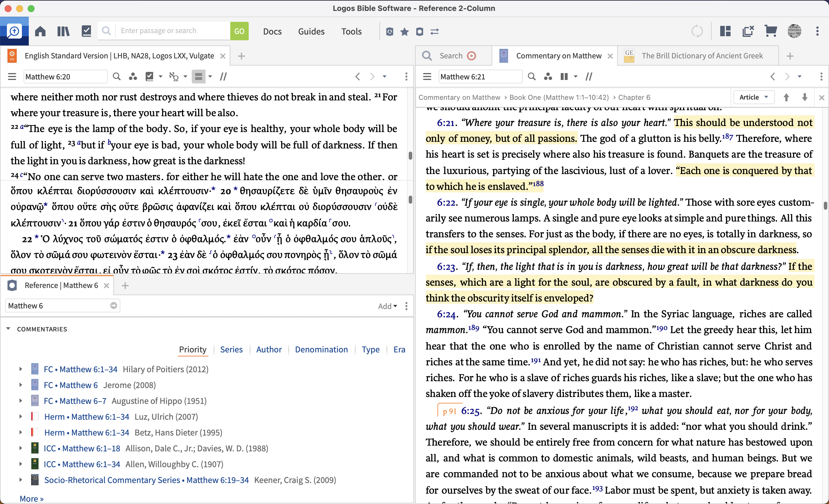Screen dimensions: 829x504
Task: Click parallel resources icon in Bible panel
Action: [223, 77]
